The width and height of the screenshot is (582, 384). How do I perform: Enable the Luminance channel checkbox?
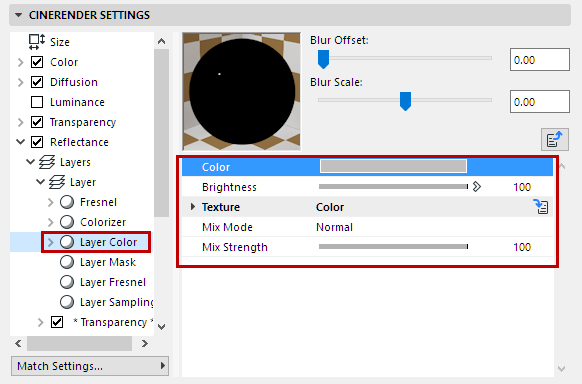pos(37,102)
